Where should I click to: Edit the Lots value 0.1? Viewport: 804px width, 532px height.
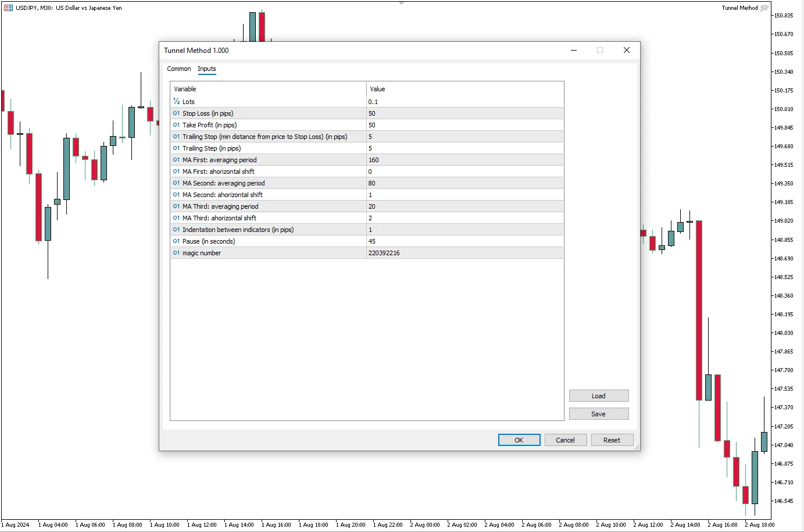(465, 102)
